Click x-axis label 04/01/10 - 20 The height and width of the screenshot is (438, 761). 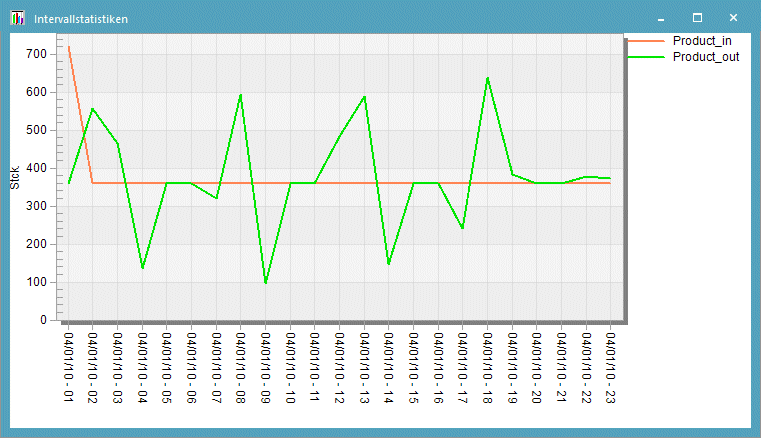537,368
